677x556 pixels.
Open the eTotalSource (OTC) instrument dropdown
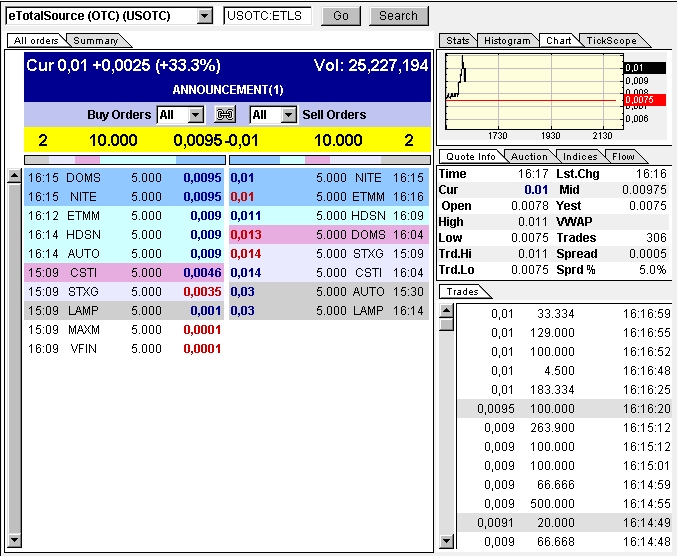(205, 16)
